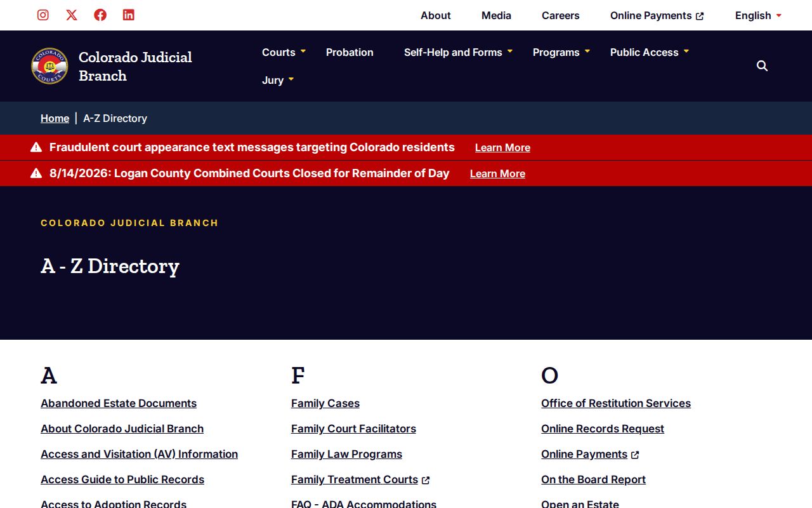Open the LinkedIn social link

[x=129, y=15]
